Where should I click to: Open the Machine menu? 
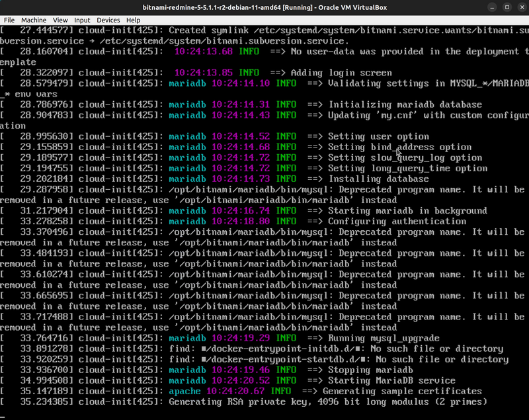[x=34, y=20]
